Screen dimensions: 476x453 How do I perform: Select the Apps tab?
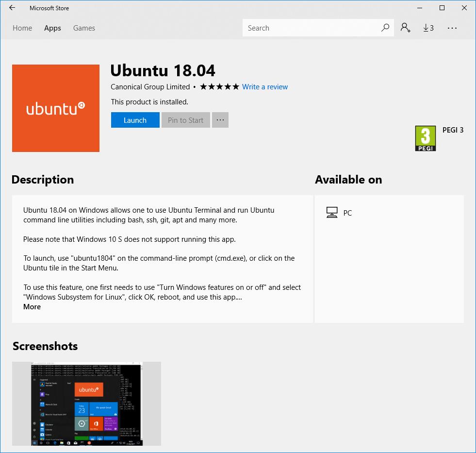(x=52, y=28)
